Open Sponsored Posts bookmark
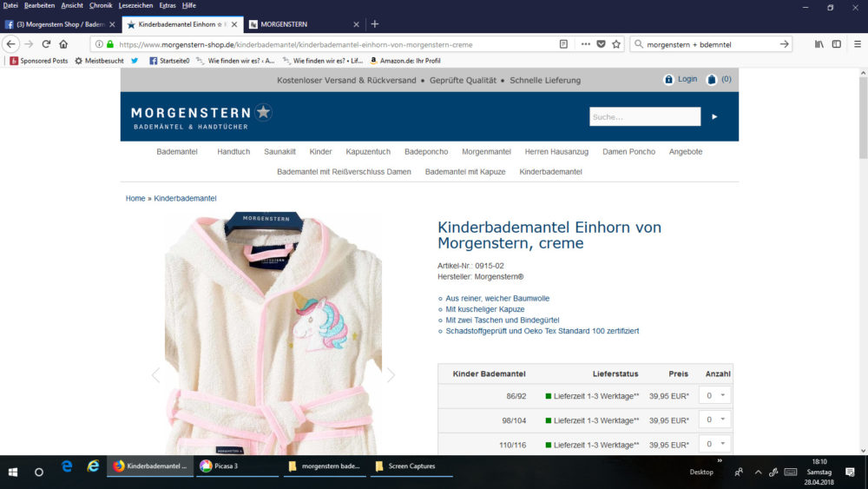 click(x=39, y=61)
